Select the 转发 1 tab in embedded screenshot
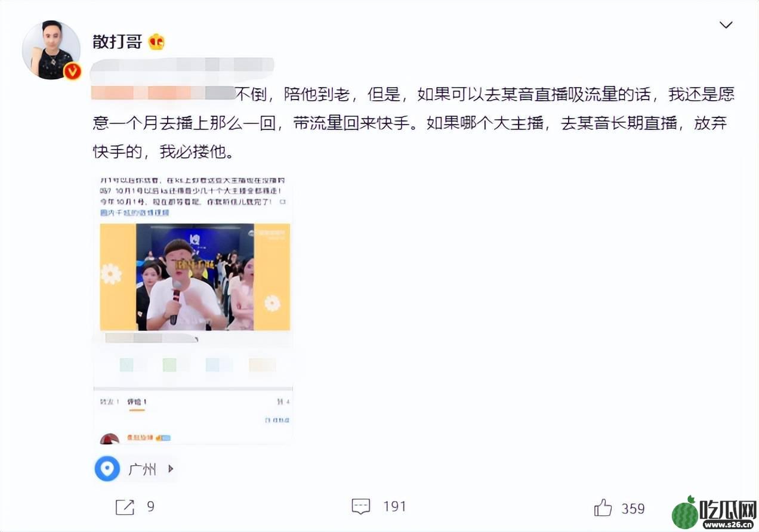Screen dimensions: 759x532 109,402
